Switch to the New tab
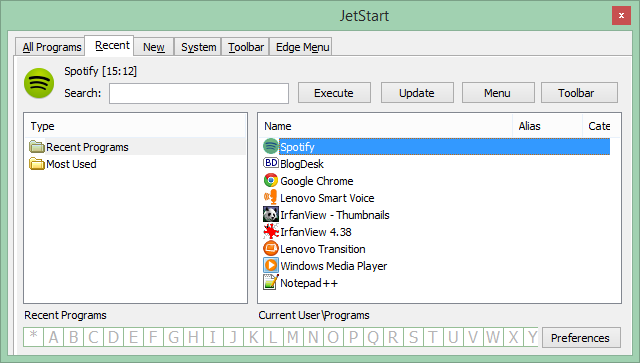The height and width of the screenshot is (363, 640). point(153,47)
